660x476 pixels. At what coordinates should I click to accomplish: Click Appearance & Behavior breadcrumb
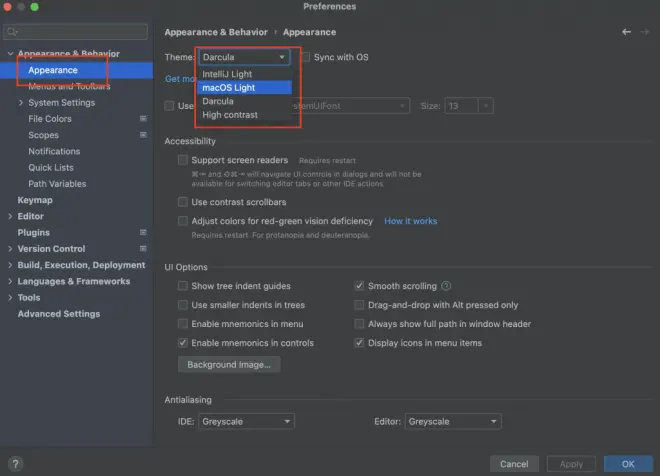(x=216, y=32)
